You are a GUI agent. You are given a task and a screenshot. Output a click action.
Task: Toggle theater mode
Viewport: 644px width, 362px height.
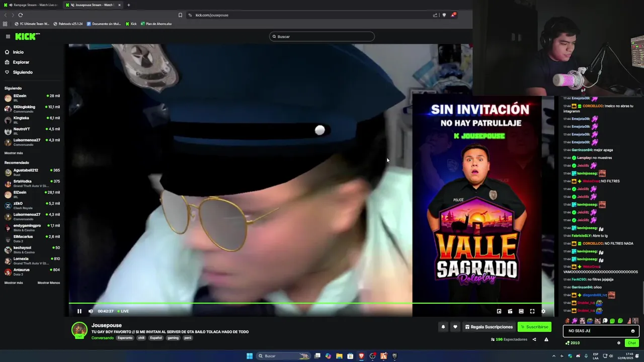click(521, 311)
